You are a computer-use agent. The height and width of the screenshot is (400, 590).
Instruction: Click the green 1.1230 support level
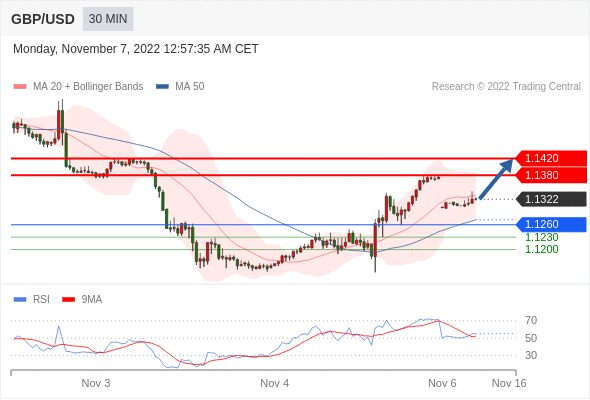click(541, 237)
